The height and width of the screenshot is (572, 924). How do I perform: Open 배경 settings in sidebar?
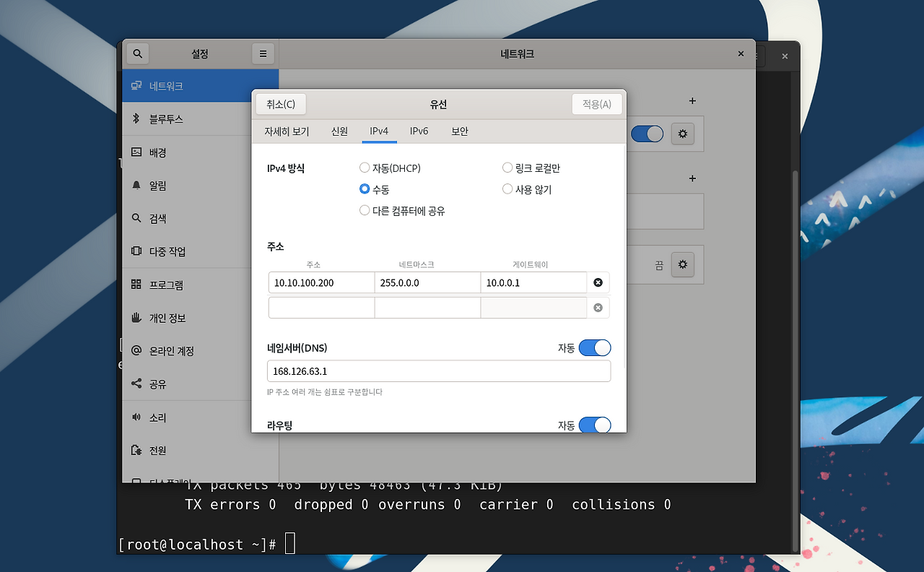tap(200, 152)
